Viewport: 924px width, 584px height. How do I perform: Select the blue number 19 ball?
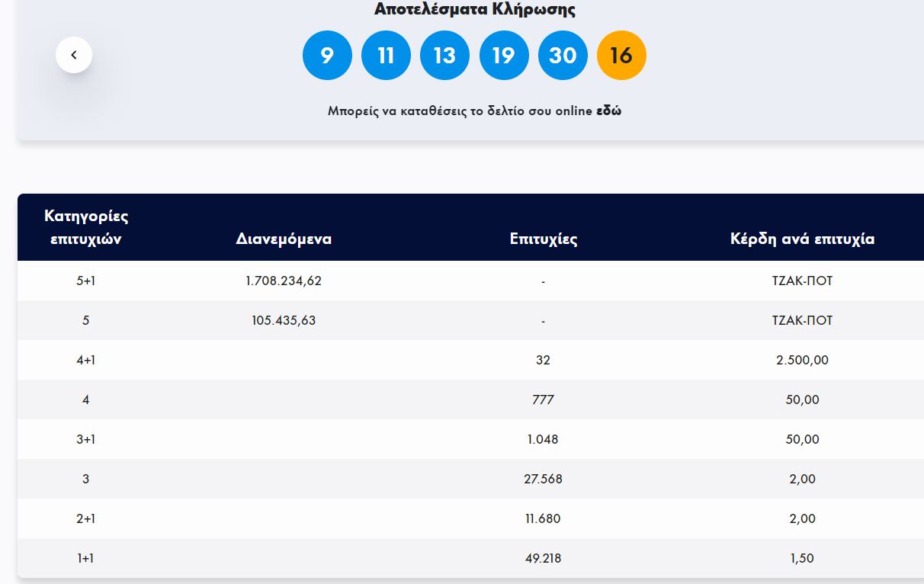tap(503, 56)
